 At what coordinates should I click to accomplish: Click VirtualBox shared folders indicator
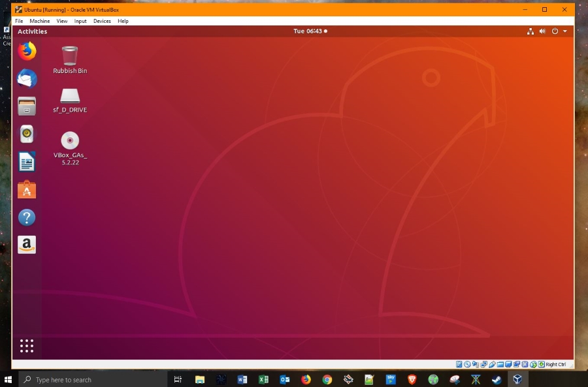[500, 364]
